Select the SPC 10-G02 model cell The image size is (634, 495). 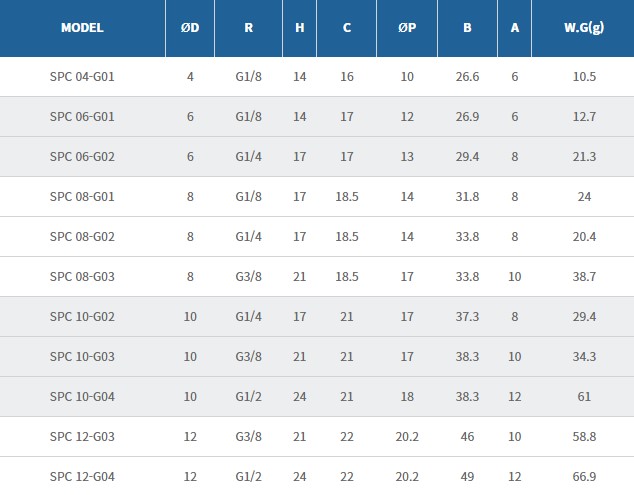click(82, 316)
